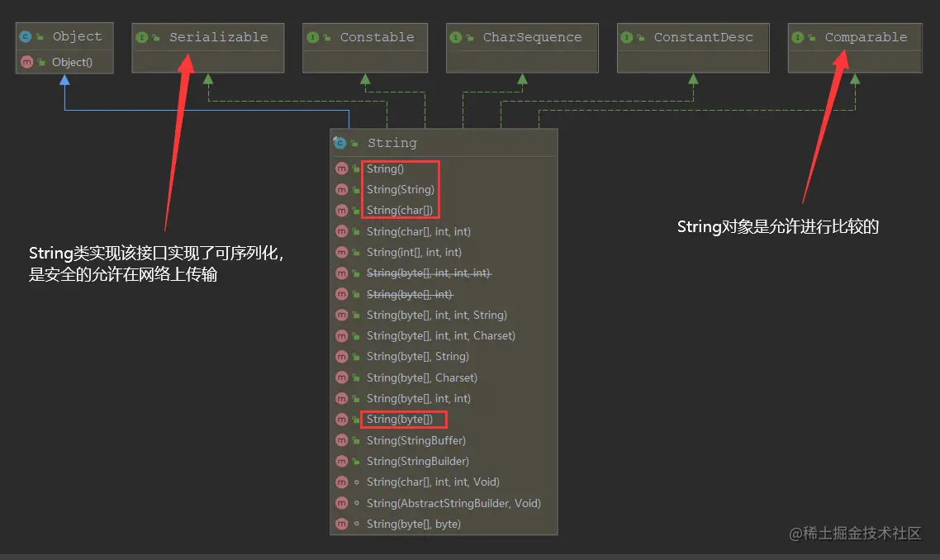Select deprecated String(byte[], int) row
Screen dimensions: 940x560
pyautogui.click(x=444, y=294)
